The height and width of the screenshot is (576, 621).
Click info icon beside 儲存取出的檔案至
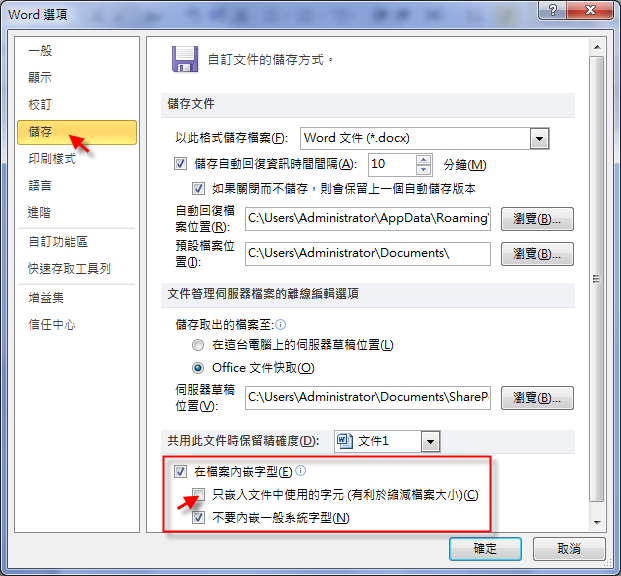point(280,325)
